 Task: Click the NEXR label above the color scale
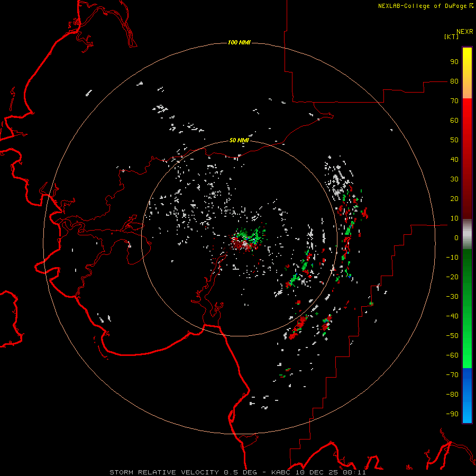(x=465, y=32)
